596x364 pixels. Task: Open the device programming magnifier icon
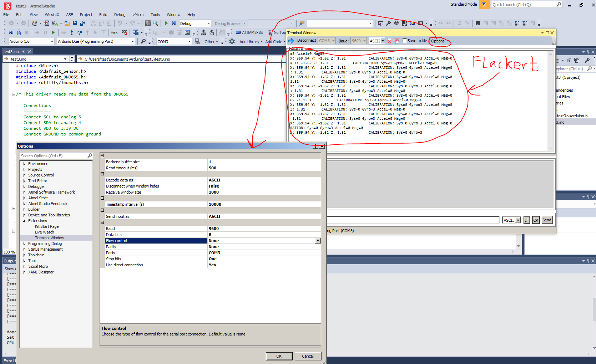pyautogui.click(x=156, y=23)
